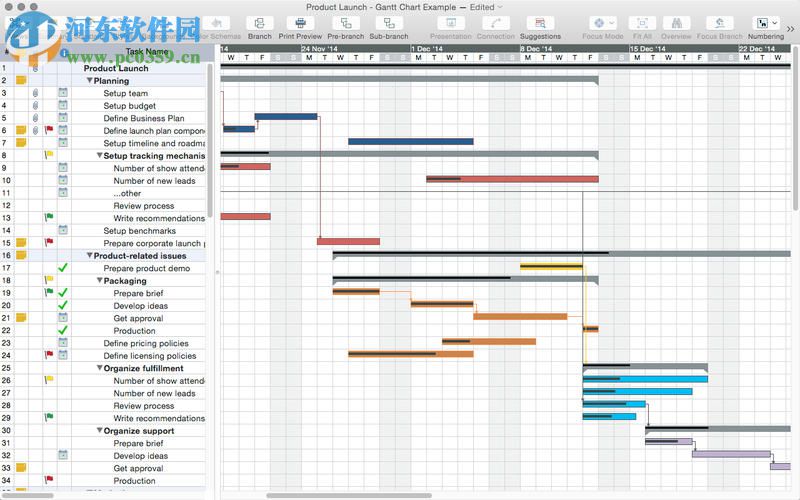The height and width of the screenshot is (500, 800).
Task: Open the Focus Mode dropdown arrow
Action: tap(612, 23)
